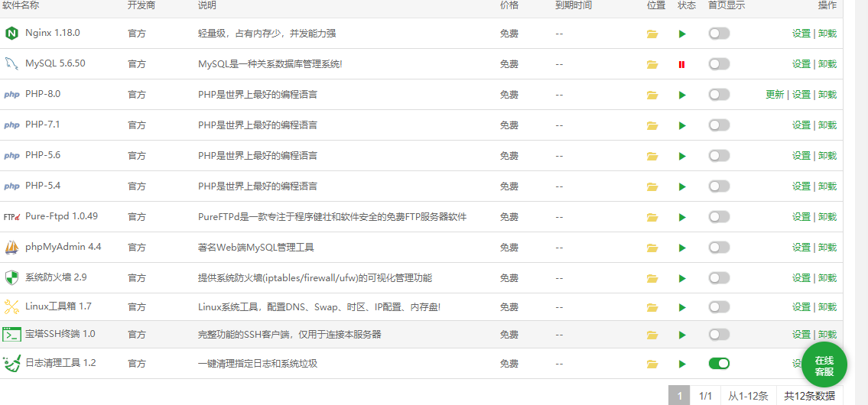Open the Linux工具箱 folder location icon
868x405 pixels.
[x=652, y=307]
